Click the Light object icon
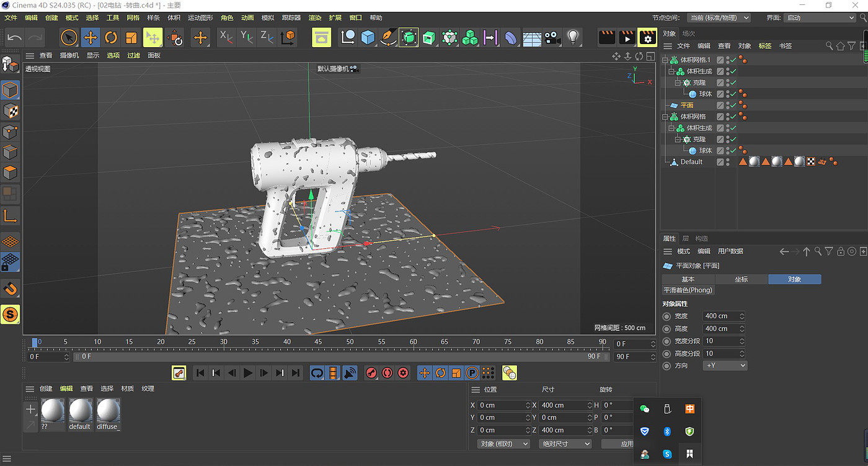This screenshot has height=466, width=868. point(573,38)
